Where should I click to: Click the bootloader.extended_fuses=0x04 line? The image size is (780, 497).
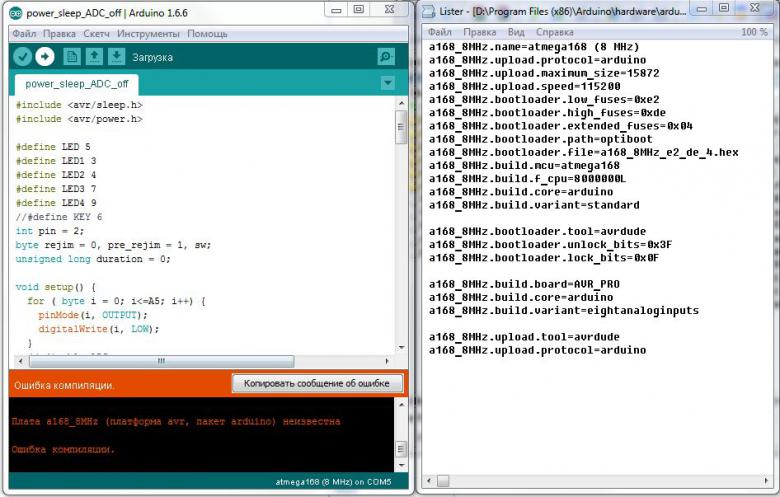pos(561,126)
